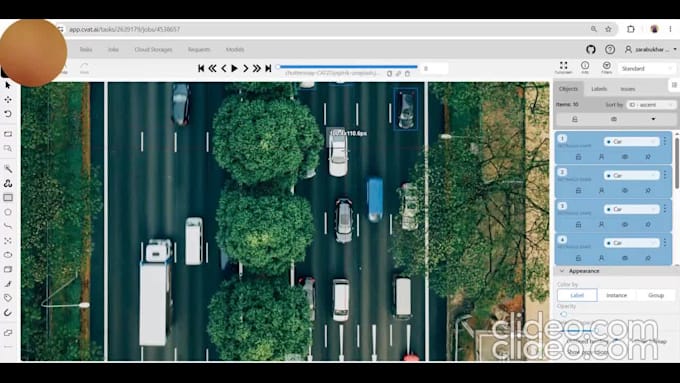Select the draw rectangle tool
The width and height of the screenshot is (680, 383).
(8, 198)
